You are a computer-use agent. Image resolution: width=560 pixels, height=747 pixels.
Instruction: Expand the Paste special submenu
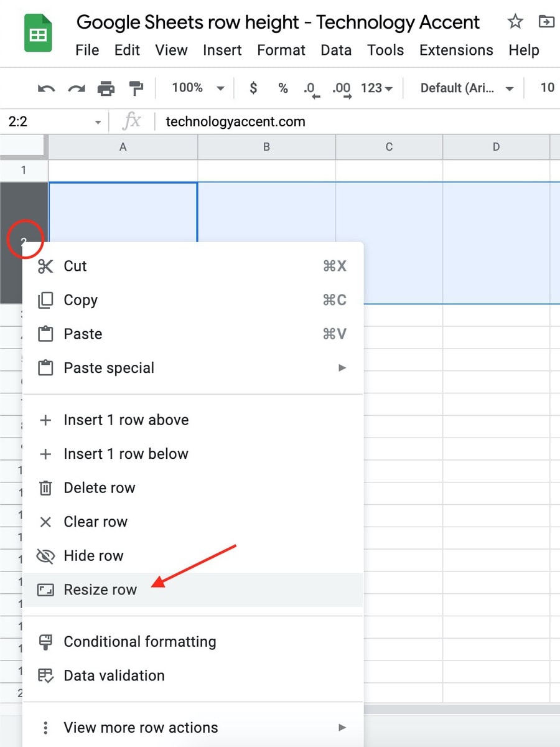193,368
